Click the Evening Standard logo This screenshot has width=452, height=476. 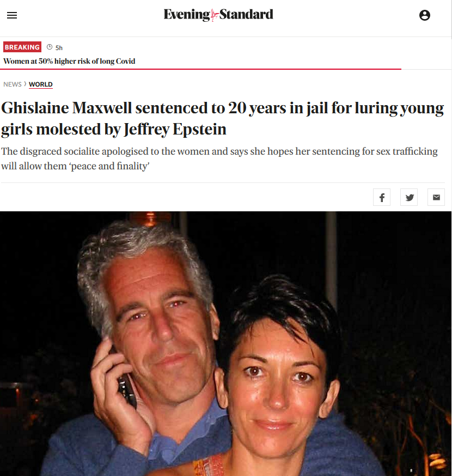(218, 15)
